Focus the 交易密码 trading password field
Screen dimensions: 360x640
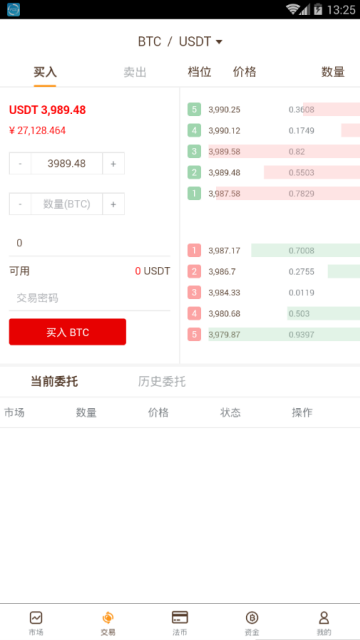[89, 298]
